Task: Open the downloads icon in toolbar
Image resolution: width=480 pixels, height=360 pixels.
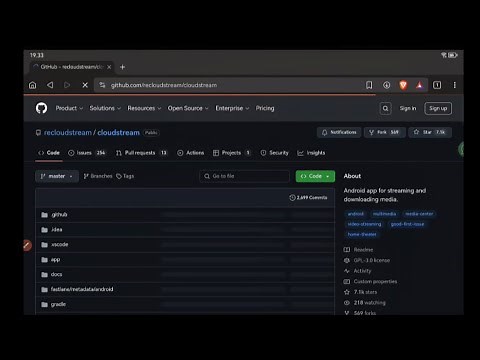Action: pos(386,85)
